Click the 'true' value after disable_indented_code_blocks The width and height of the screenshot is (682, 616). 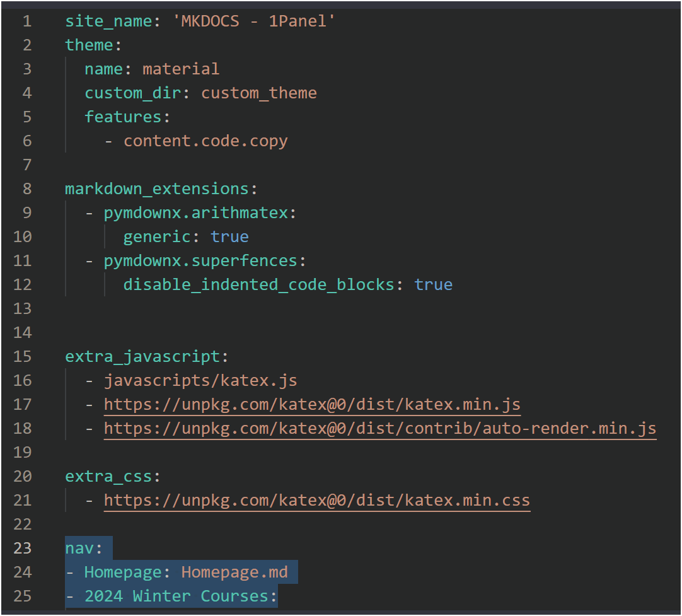[433, 284]
